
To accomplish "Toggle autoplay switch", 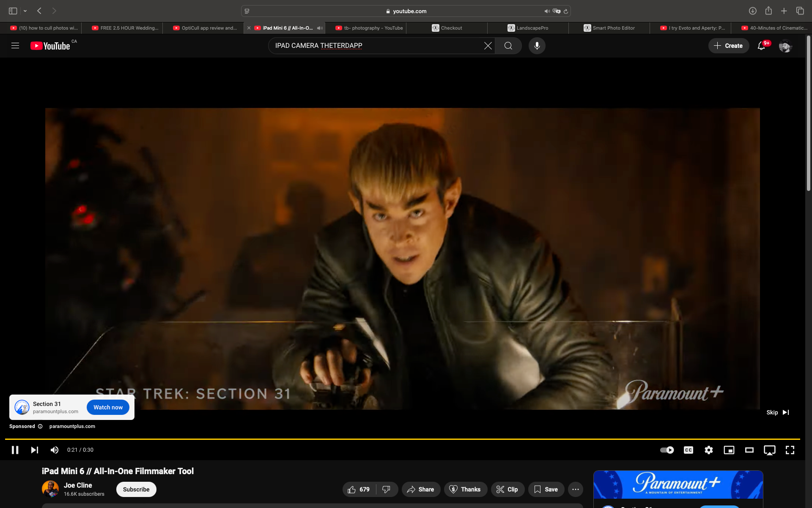I will pyautogui.click(x=667, y=450).
